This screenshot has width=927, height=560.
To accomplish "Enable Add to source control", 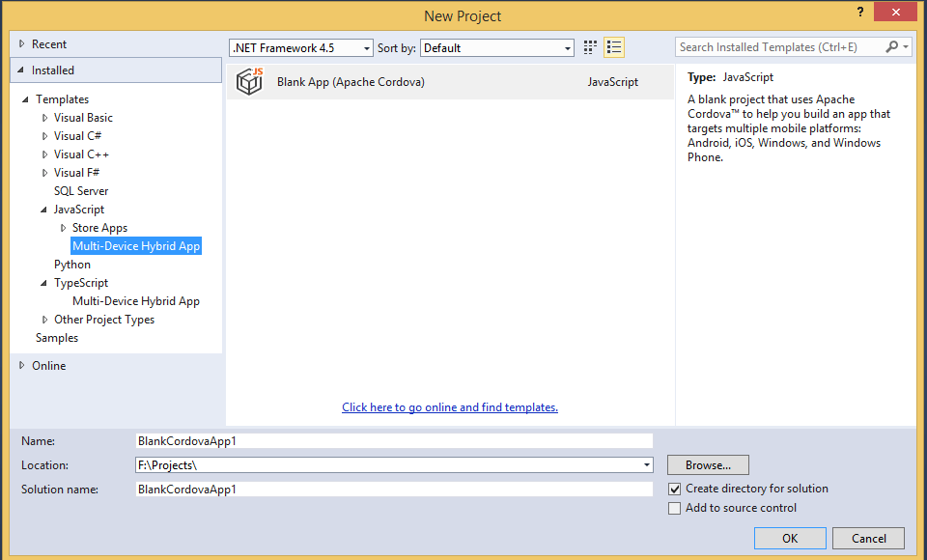I will coord(674,508).
